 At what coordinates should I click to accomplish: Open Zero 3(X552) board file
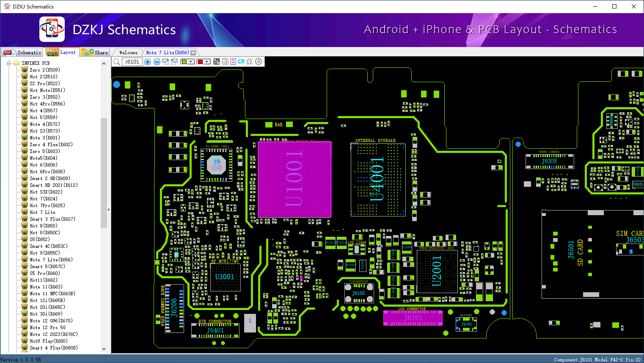pyautogui.click(x=45, y=97)
